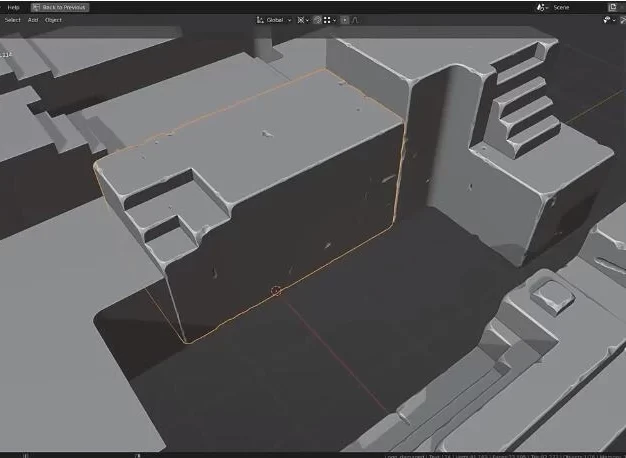Click the scene browse icon beside Scene
Image resolution: width=626 pixels, height=458 pixels.
542,7
